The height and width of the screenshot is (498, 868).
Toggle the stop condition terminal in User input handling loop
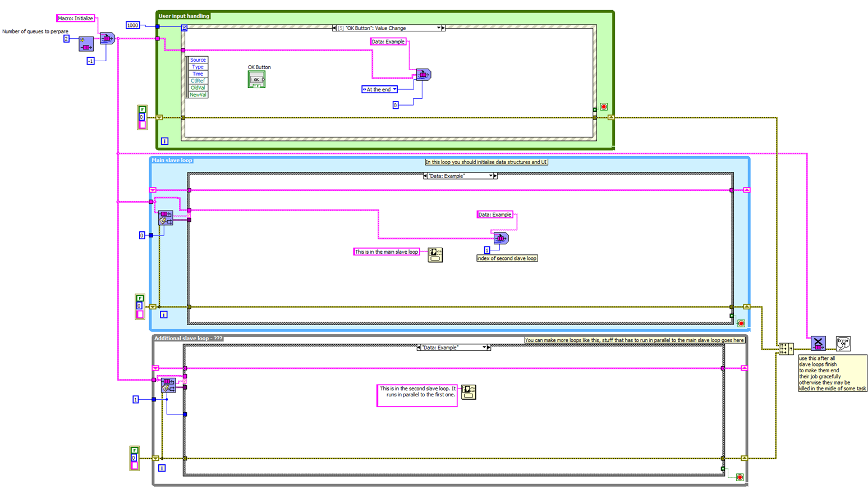pos(604,107)
